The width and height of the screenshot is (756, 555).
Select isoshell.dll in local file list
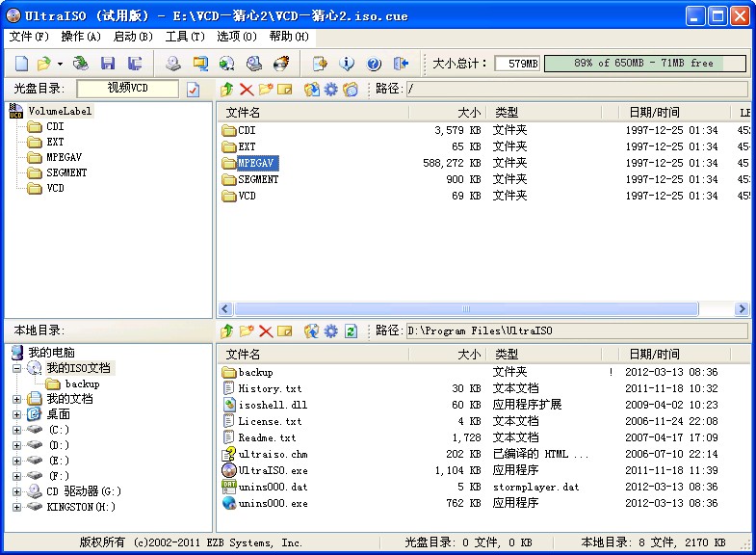click(x=273, y=405)
